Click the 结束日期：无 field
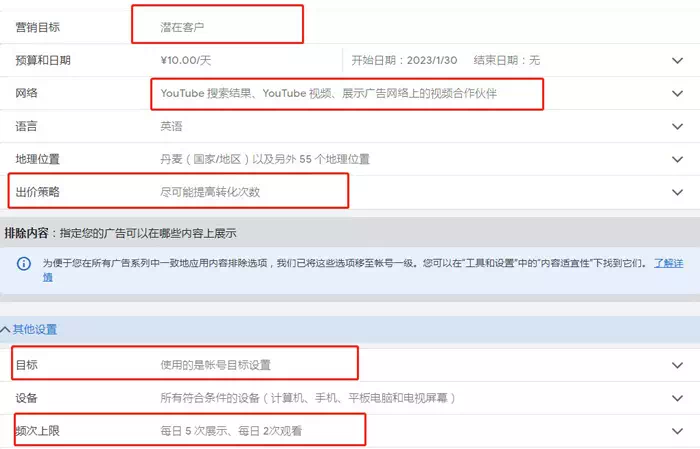 coord(507,61)
